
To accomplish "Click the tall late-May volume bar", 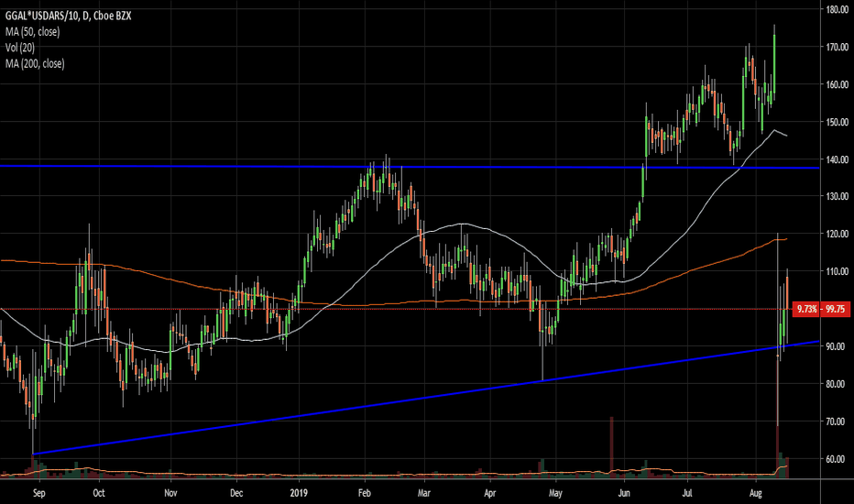I will (x=611, y=445).
